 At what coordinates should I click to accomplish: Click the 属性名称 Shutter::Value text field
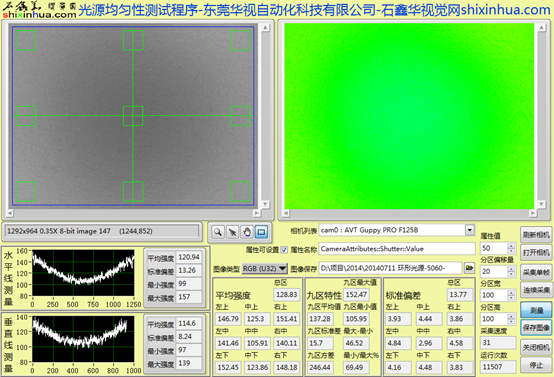tap(397, 249)
